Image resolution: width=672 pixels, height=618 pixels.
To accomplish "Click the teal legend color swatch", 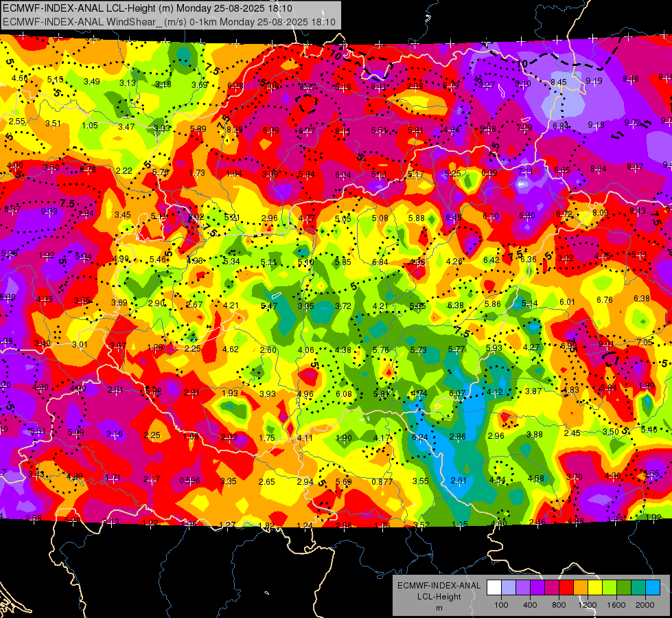I will (x=638, y=588).
